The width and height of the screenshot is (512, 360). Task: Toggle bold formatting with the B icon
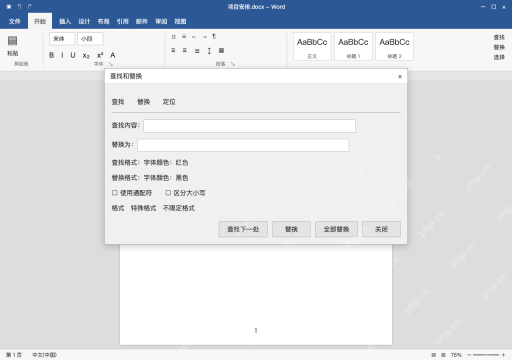point(51,55)
